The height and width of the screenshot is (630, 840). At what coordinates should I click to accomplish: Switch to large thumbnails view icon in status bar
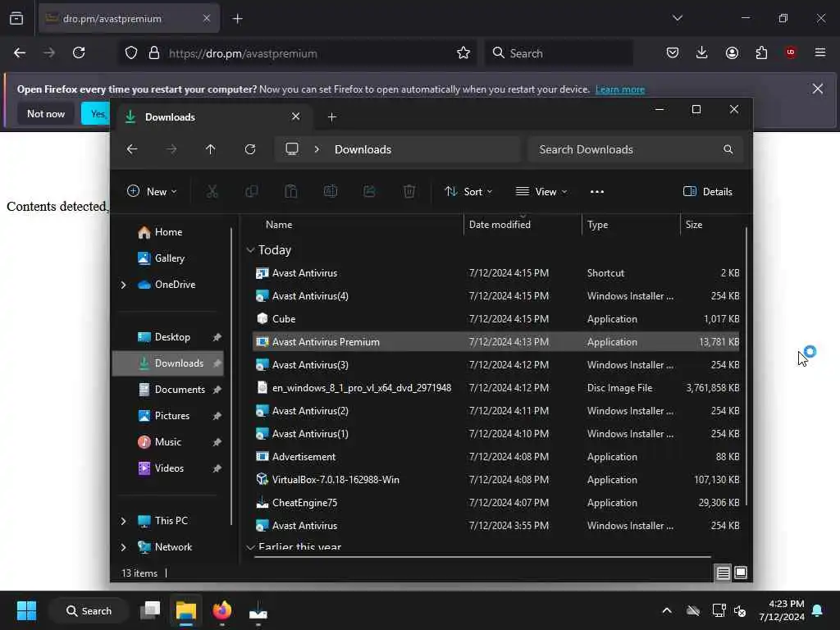coord(741,573)
